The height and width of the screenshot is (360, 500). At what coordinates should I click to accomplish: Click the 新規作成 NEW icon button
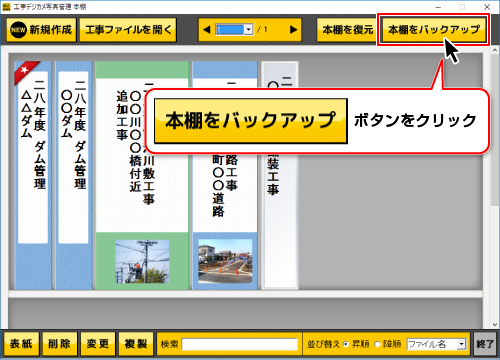[x=41, y=30]
